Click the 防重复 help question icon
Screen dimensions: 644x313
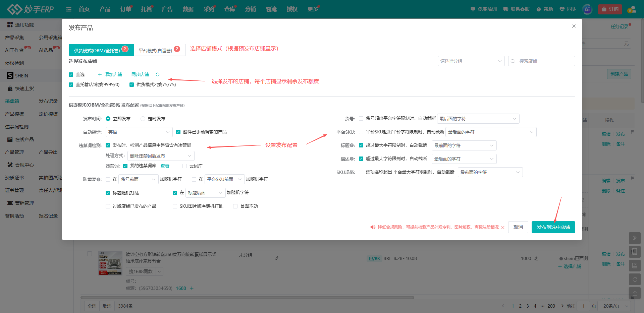[99, 179]
